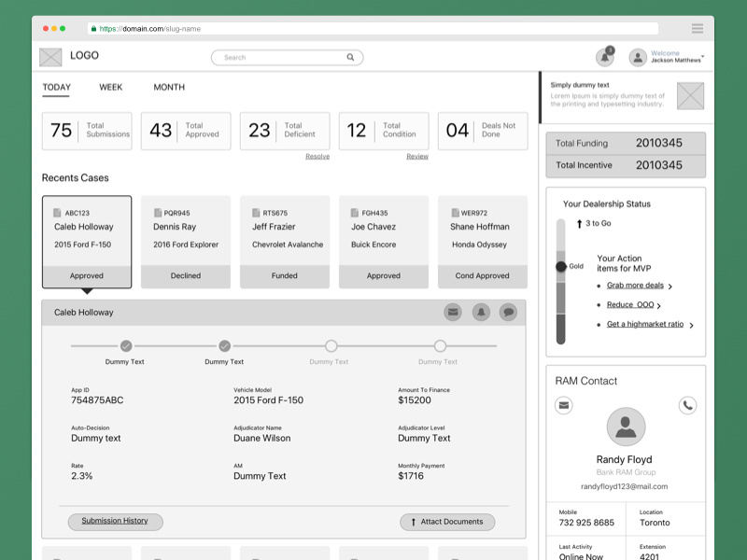Viewport: 747px width, 560px height.
Task: Click the search magnifier icon
Action: pyautogui.click(x=350, y=58)
